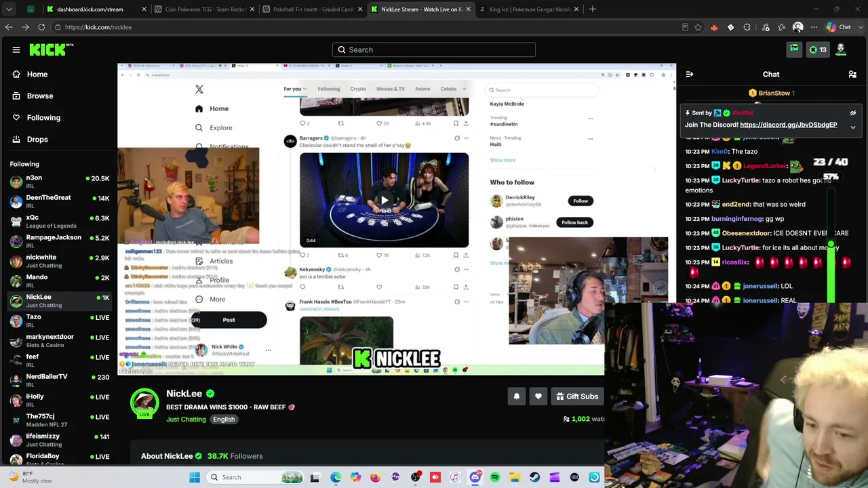868x488 pixels.
Task: Open the n3on channel in Following list
Action: click(58, 182)
